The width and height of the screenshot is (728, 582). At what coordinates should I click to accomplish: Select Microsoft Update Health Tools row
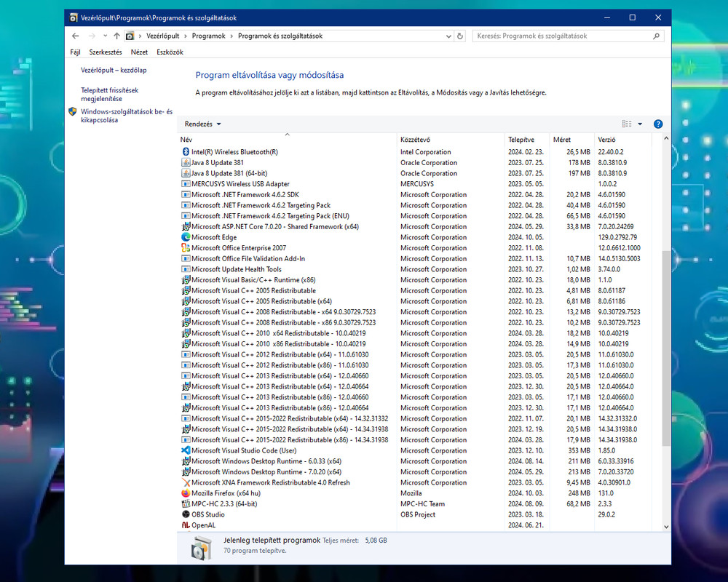click(416, 269)
